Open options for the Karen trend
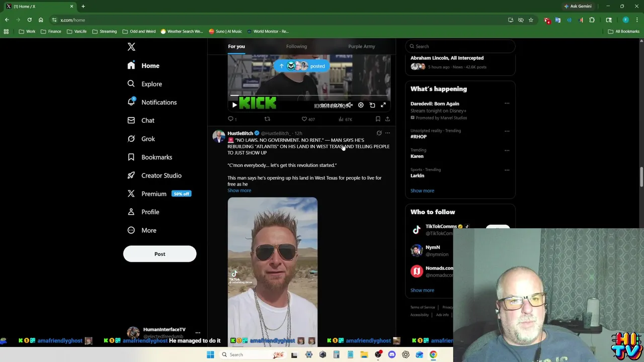This screenshot has height=362, width=644. tap(507, 150)
